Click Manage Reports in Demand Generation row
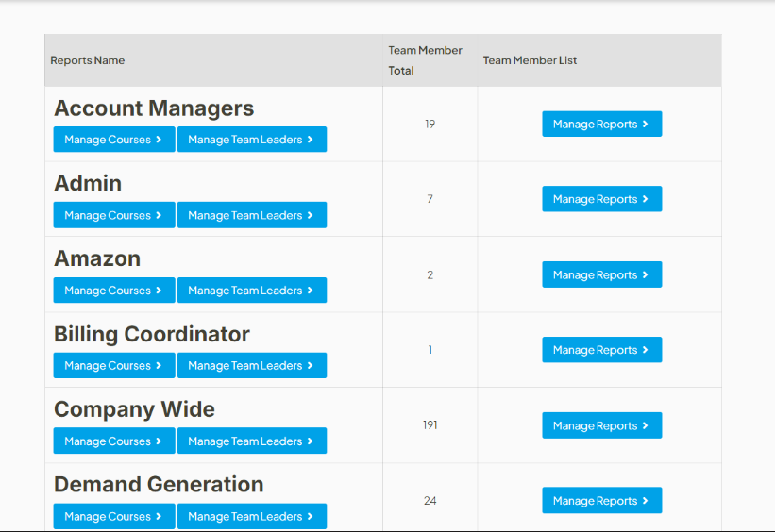 point(601,501)
